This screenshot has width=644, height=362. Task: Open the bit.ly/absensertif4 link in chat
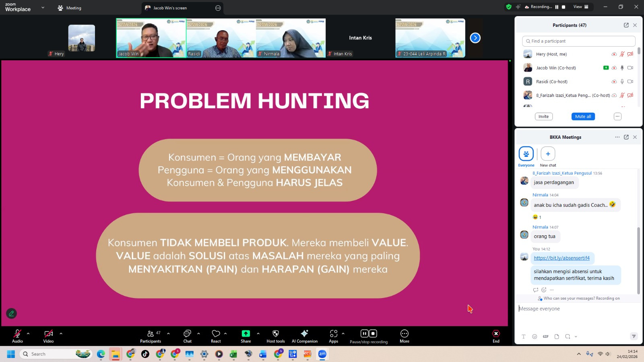pyautogui.click(x=561, y=258)
